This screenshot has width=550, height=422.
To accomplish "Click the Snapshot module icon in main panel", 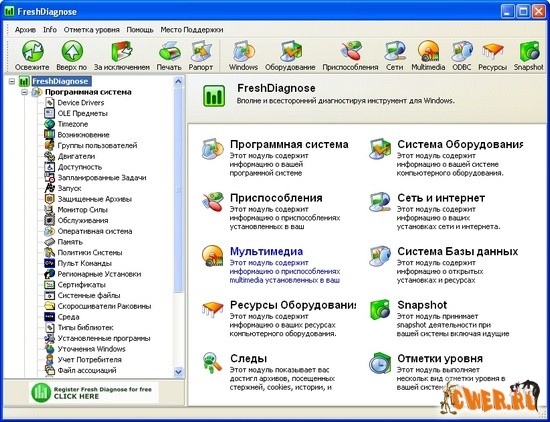I will point(380,309).
